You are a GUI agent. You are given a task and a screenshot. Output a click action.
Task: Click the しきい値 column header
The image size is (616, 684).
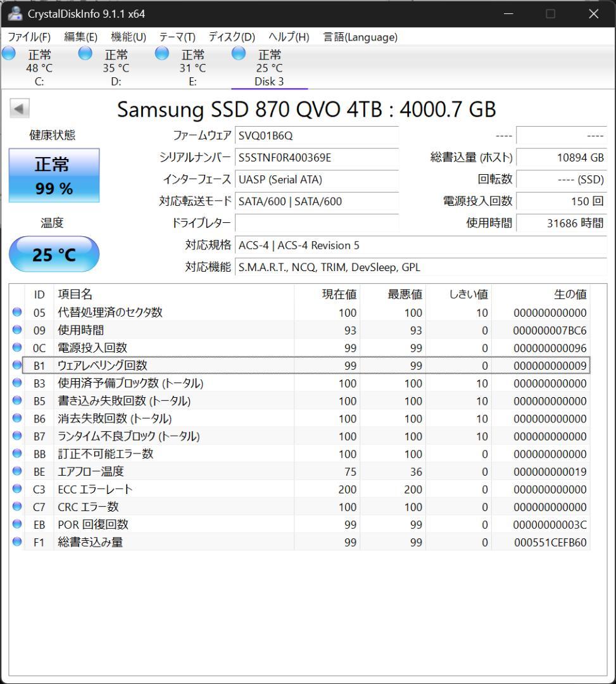[x=459, y=294]
